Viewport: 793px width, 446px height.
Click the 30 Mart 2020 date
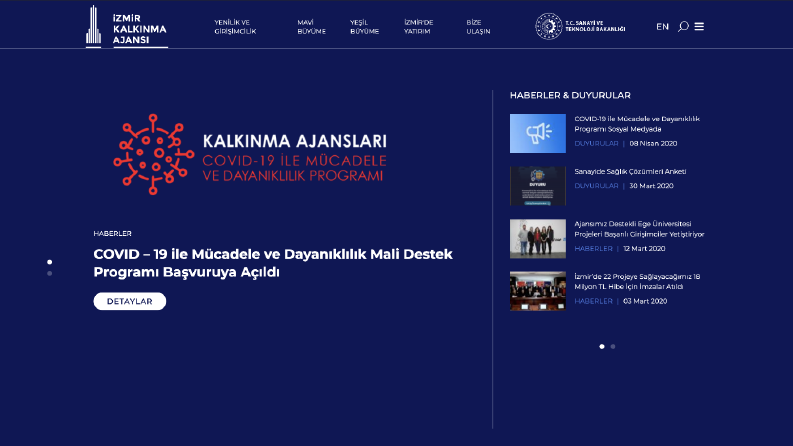coord(651,186)
